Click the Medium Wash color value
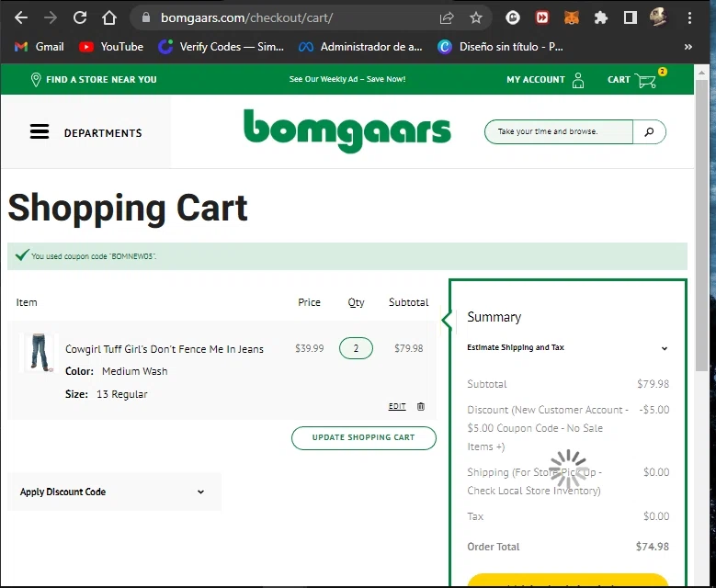The height and width of the screenshot is (588, 716). point(135,371)
